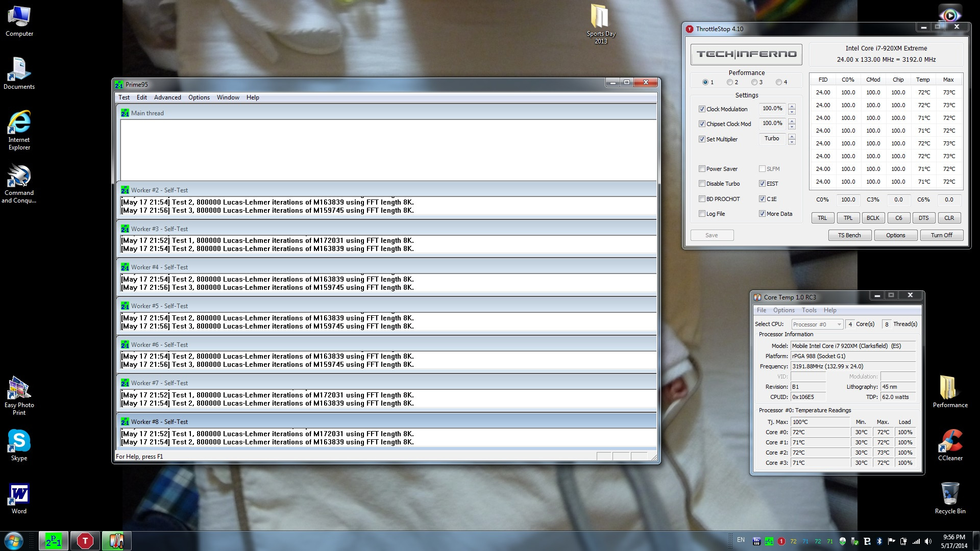Enable the Log File checkbox
Screen dimensions: 980x551
coord(702,214)
